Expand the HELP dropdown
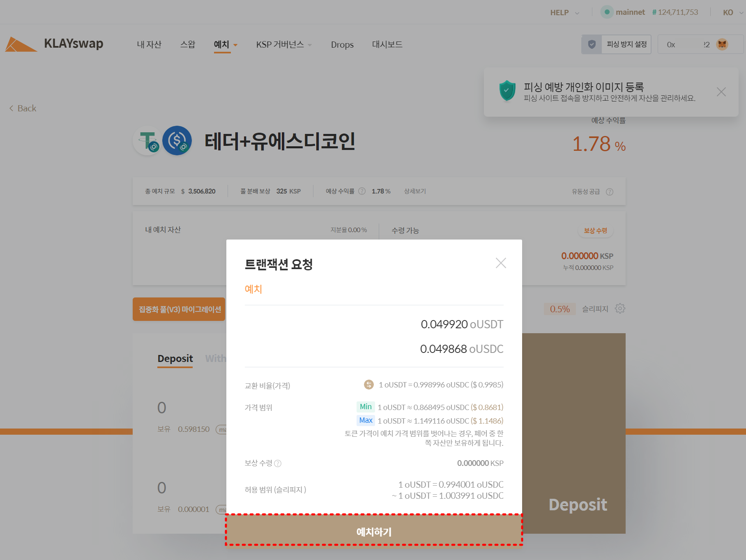746x560 pixels. tap(564, 12)
